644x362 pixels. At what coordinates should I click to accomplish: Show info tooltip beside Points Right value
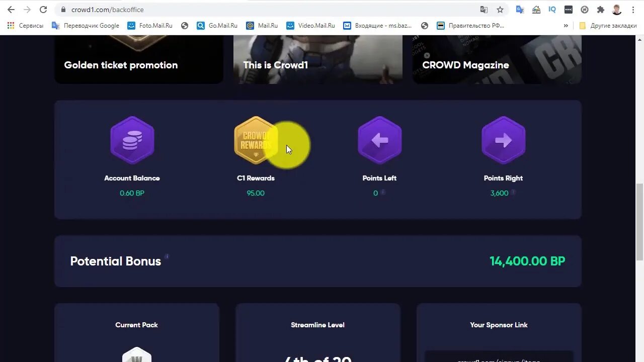pyautogui.click(x=513, y=192)
